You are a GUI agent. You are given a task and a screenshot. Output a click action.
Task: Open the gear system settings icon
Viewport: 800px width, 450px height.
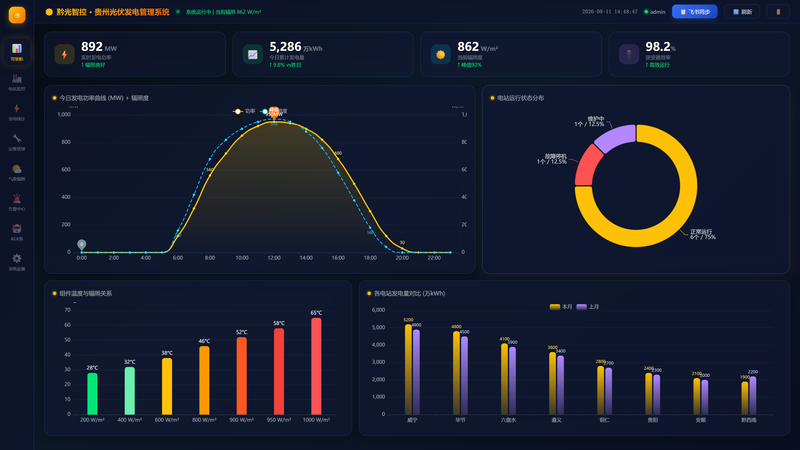17,262
